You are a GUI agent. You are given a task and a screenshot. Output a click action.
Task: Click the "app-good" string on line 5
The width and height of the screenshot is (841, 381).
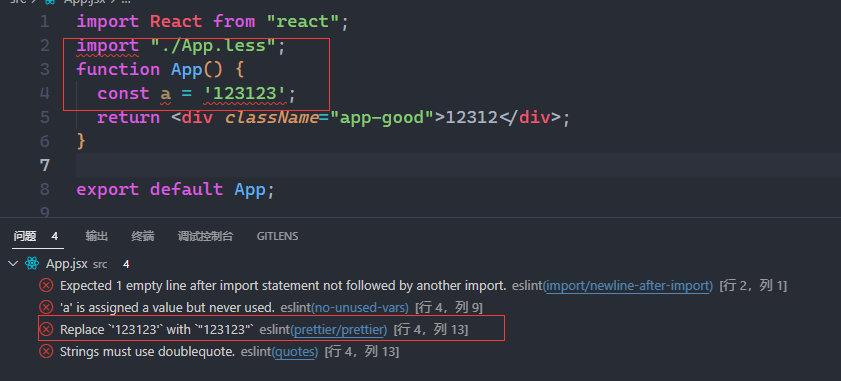point(381,118)
